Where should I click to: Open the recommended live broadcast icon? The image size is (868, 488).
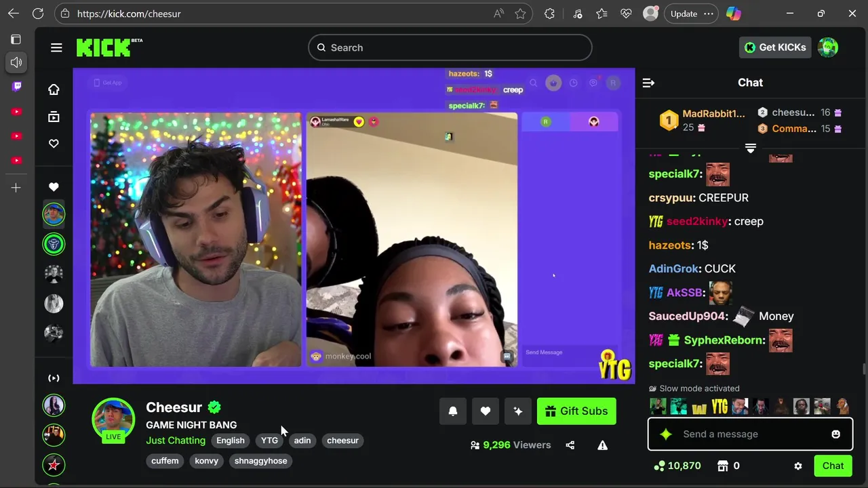pos(54,378)
